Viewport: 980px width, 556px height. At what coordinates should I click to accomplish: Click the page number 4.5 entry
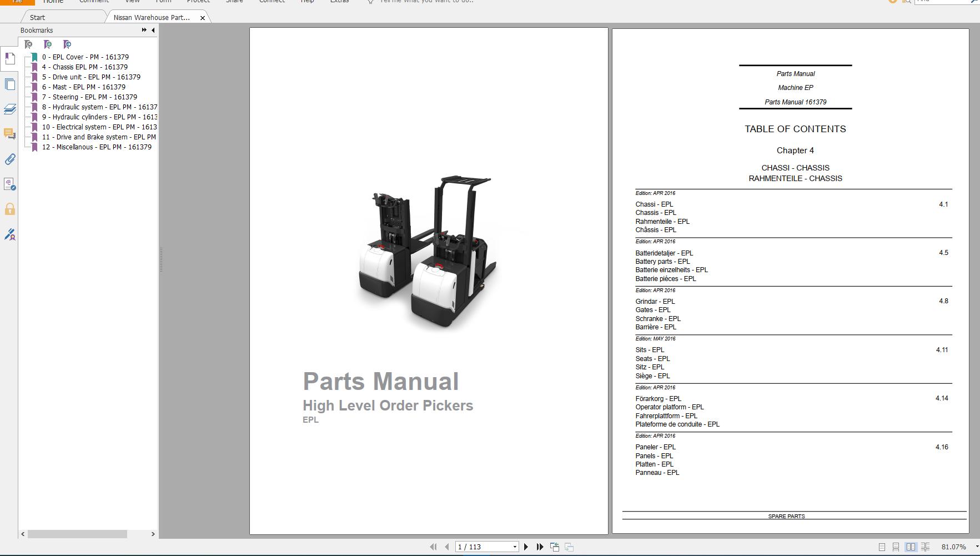click(943, 253)
